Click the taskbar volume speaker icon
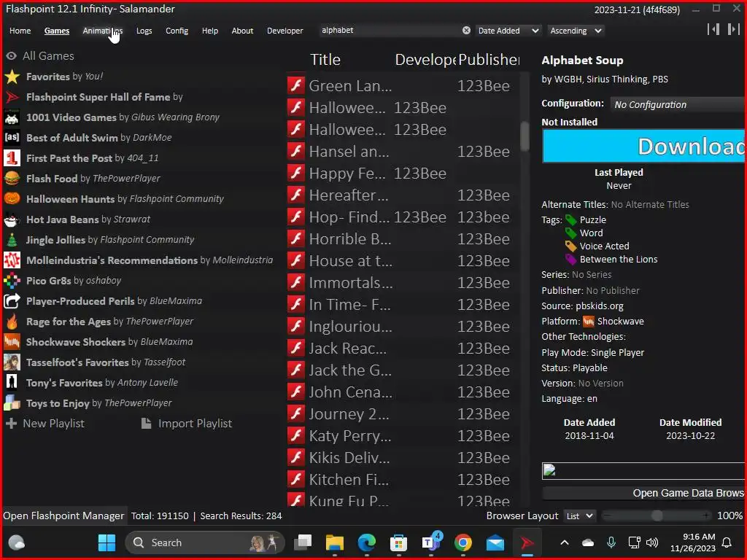 coord(651,542)
